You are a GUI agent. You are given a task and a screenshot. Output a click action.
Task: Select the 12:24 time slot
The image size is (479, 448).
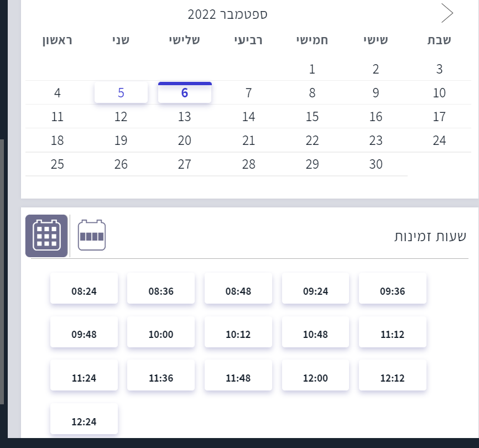(x=84, y=421)
